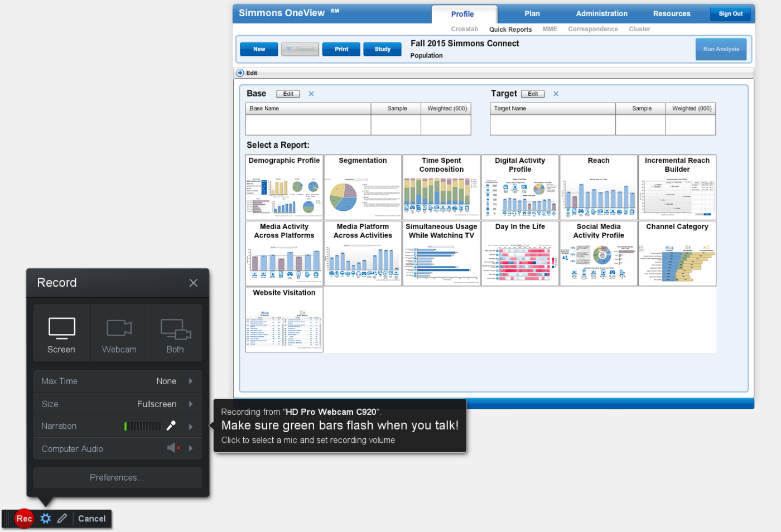This screenshot has width=781, height=532.
Task: Select the Demographic Profile report thumbnail
Action: click(x=284, y=187)
